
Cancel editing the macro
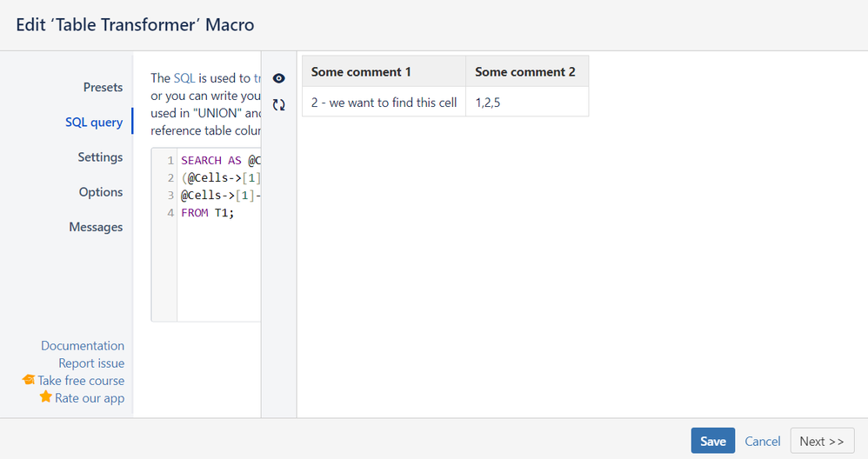tap(762, 442)
